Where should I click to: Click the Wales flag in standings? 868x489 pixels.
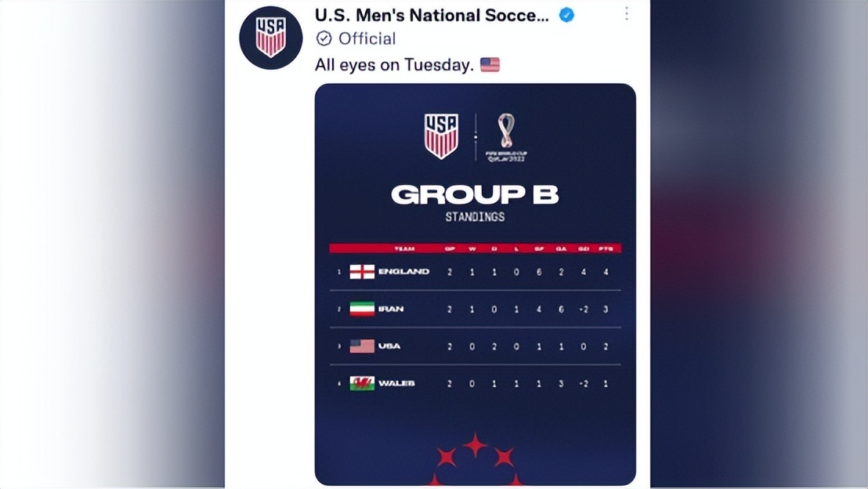(x=362, y=383)
